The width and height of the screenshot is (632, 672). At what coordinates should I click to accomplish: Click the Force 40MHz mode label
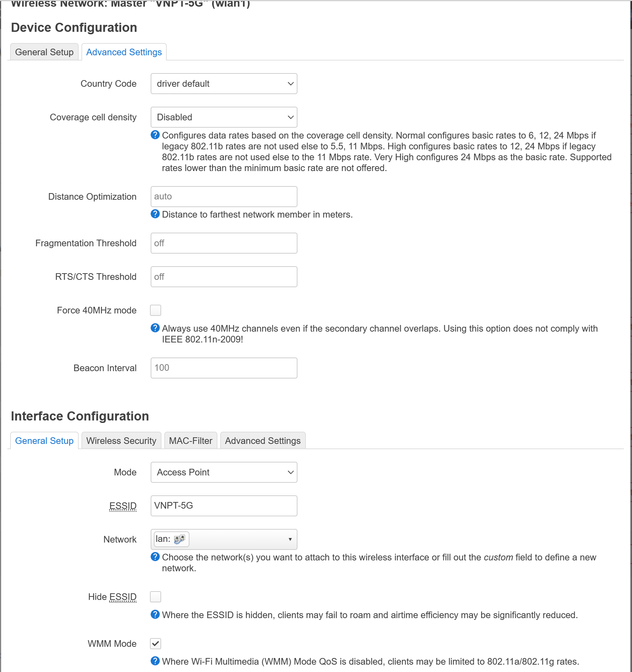pyautogui.click(x=97, y=310)
